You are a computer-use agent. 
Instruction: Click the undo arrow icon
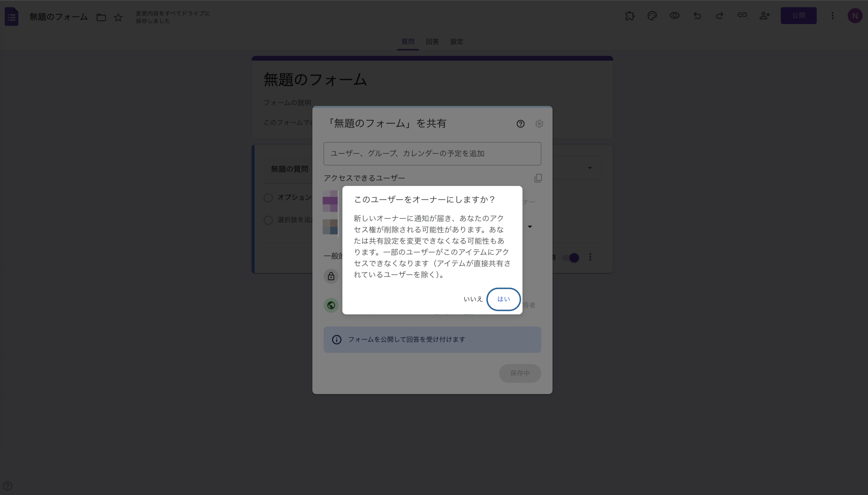click(697, 16)
